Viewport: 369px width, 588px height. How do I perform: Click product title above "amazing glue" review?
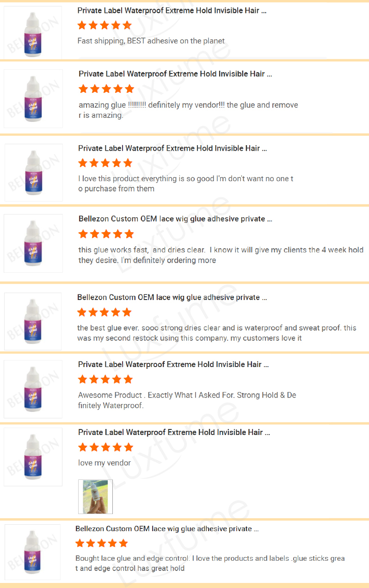coord(175,74)
